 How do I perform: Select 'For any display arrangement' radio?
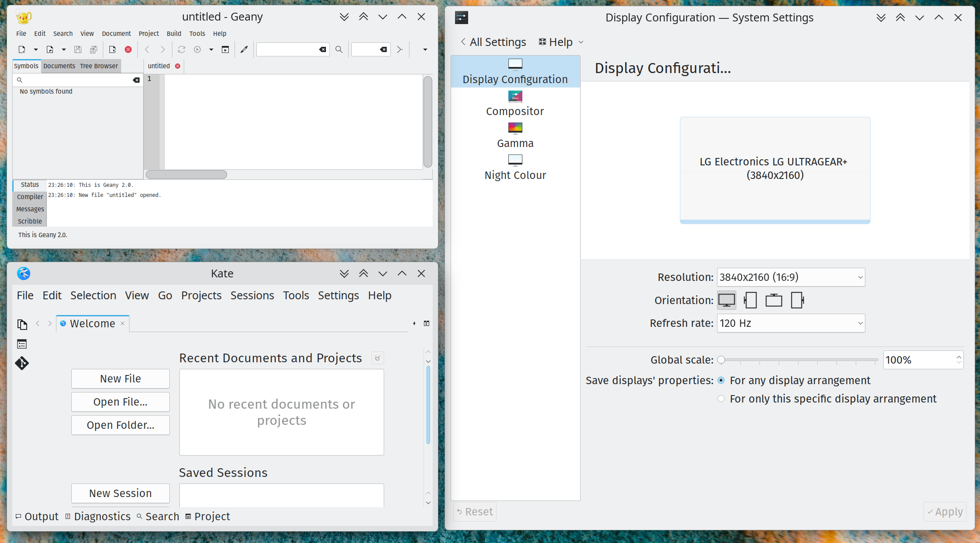(721, 381)
